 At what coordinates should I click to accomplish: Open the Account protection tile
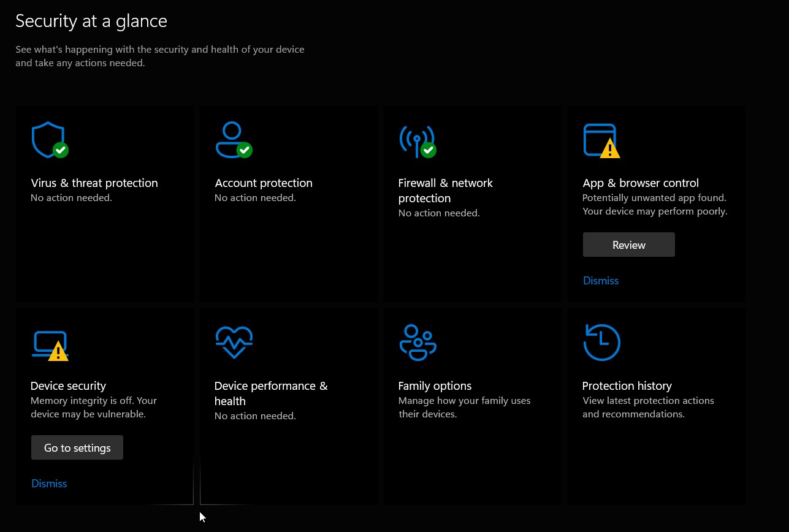pos(288,203)
